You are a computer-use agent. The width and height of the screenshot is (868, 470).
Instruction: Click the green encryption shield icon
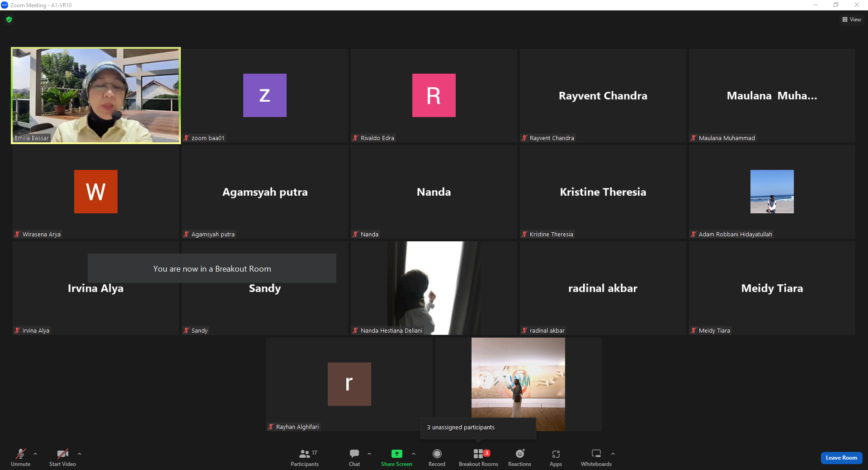point(9,19)
